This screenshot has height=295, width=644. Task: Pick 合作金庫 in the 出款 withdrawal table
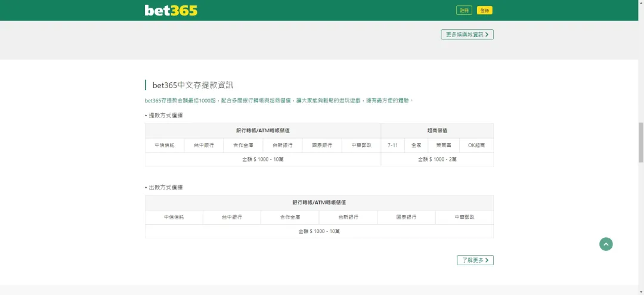point(290,217)
